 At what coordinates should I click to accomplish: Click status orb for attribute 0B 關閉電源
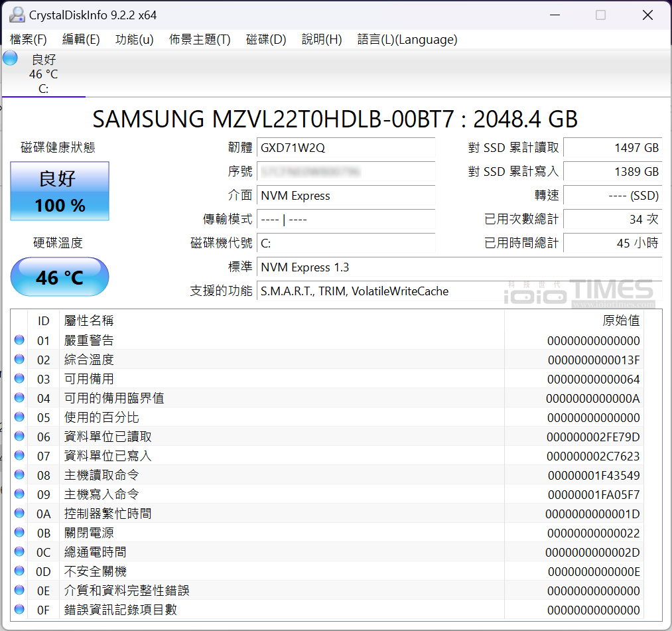point(19,532)
